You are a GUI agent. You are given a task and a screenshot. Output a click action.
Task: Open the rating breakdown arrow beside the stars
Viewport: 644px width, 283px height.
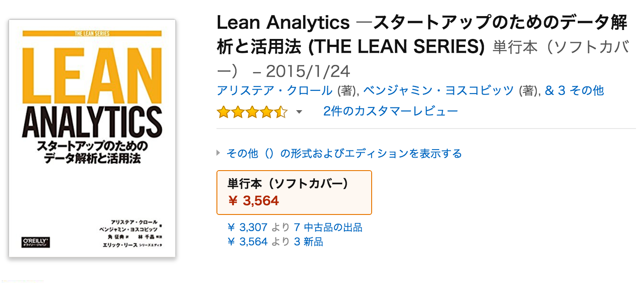pos(299,112)
